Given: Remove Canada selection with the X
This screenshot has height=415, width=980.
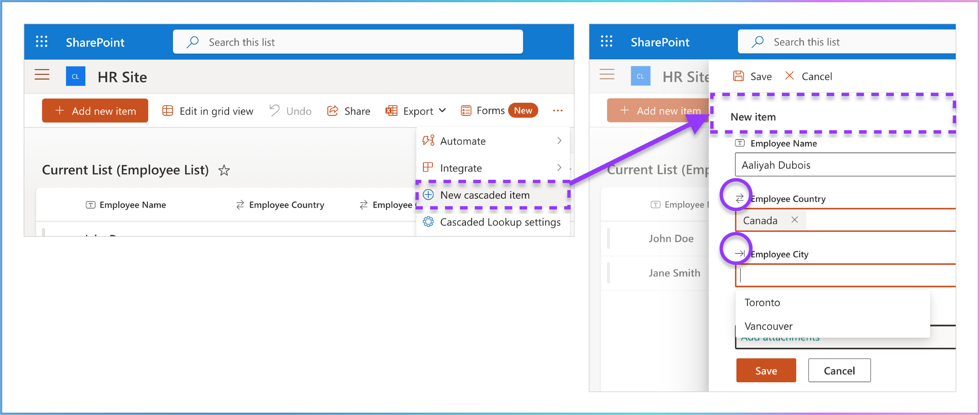Looking at the screenshot, I should [794, 220].
